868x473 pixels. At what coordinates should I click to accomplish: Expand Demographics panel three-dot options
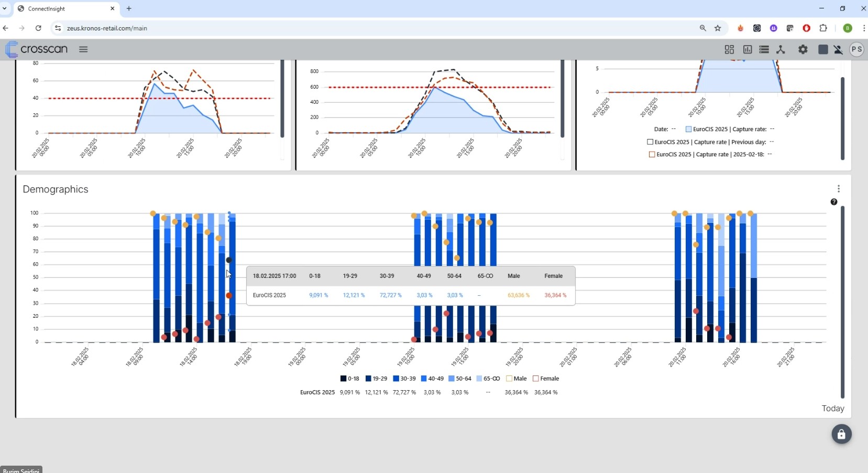coord(839,189)
